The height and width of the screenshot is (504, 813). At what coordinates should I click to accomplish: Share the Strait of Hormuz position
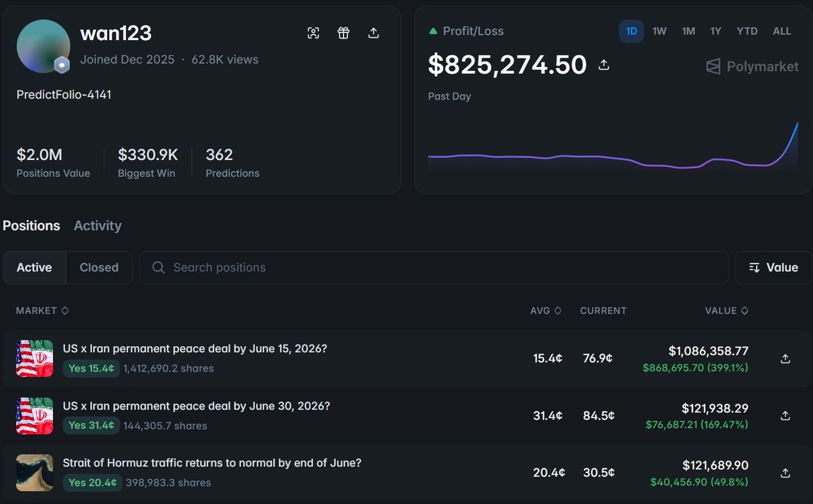tap(785, 473)
